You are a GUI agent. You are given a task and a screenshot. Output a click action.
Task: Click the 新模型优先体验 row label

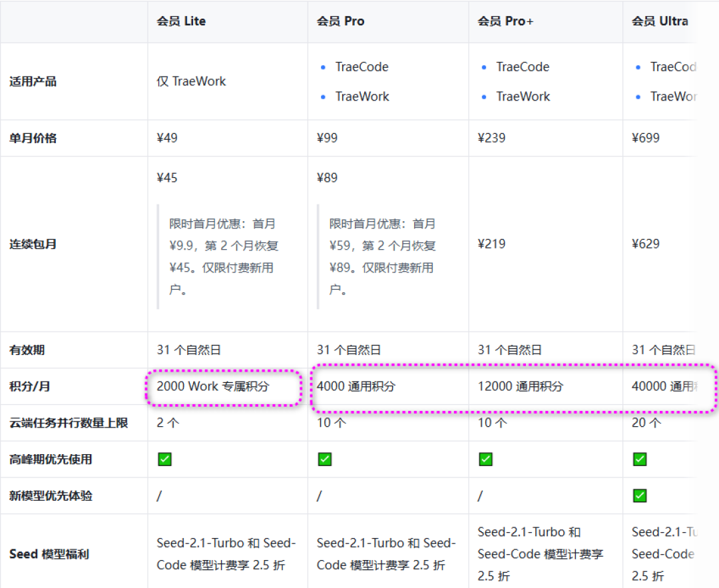51,496
